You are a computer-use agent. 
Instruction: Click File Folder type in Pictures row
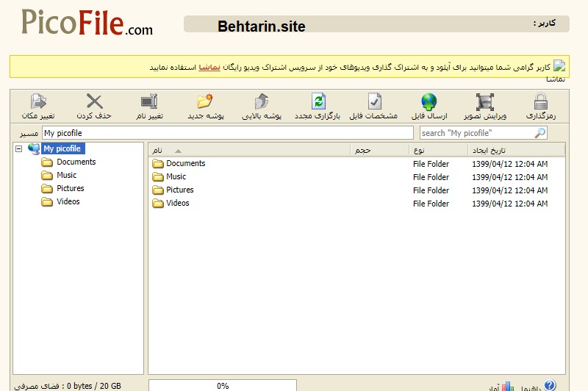coord(431,190)
